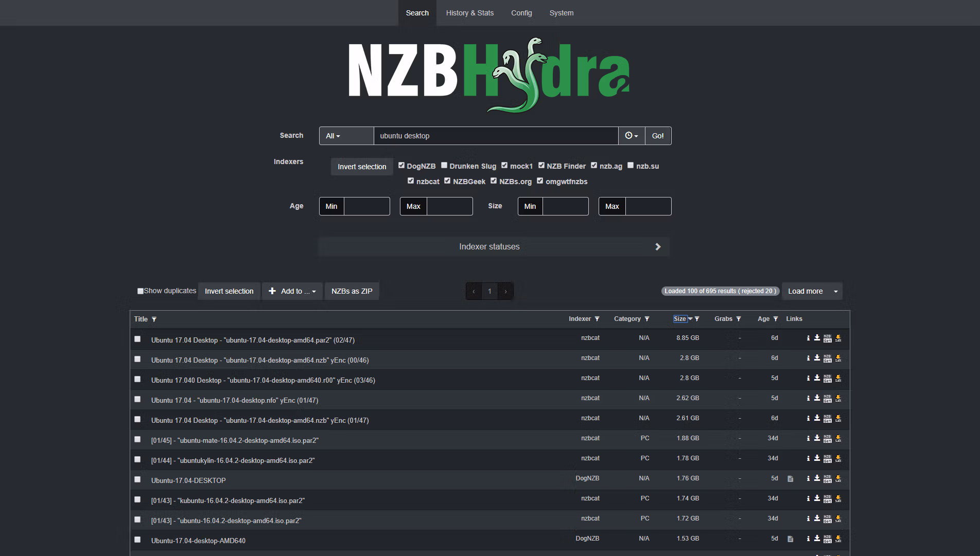Click the download icon for the Ubuntu-17.04-DESKTOP result

point(817,478)
